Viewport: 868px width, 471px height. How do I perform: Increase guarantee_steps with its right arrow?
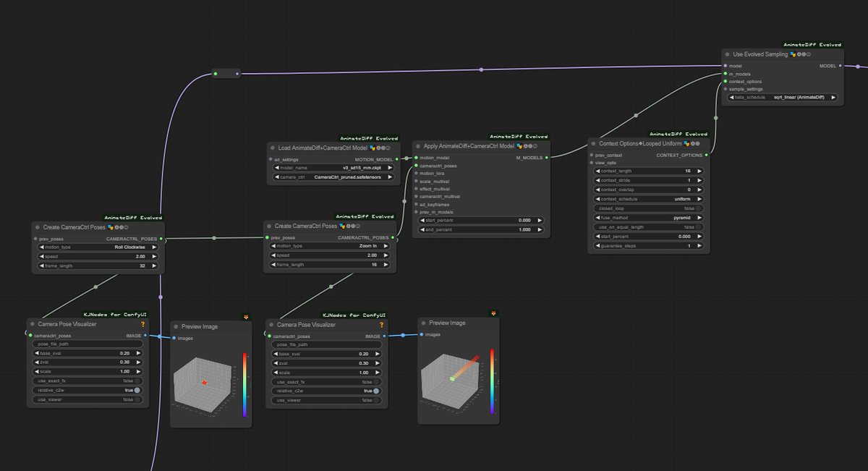699,246
